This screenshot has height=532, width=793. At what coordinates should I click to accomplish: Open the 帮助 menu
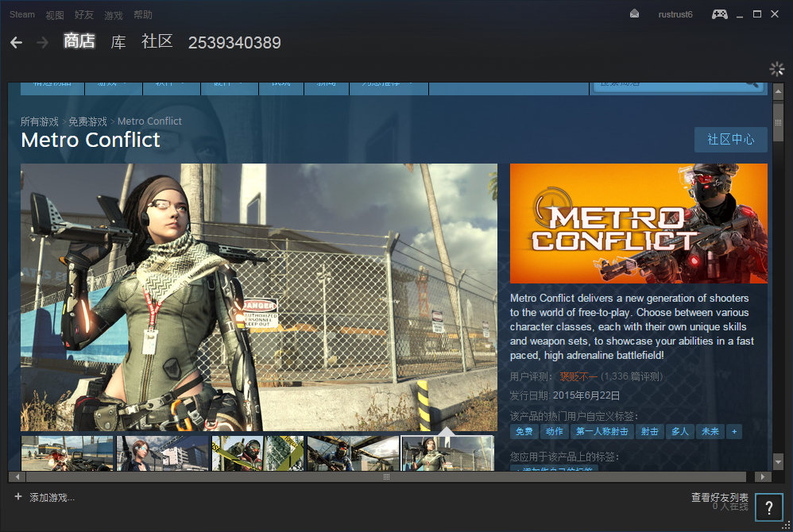143,14
